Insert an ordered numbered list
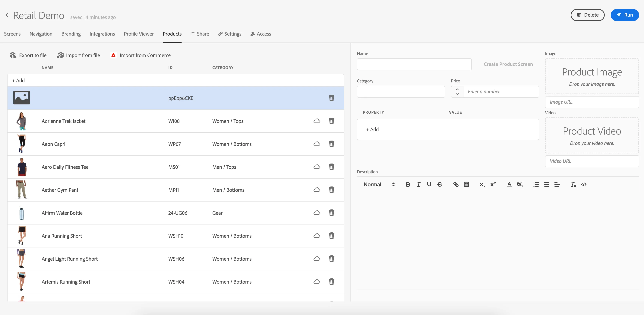 click(536, 184)
